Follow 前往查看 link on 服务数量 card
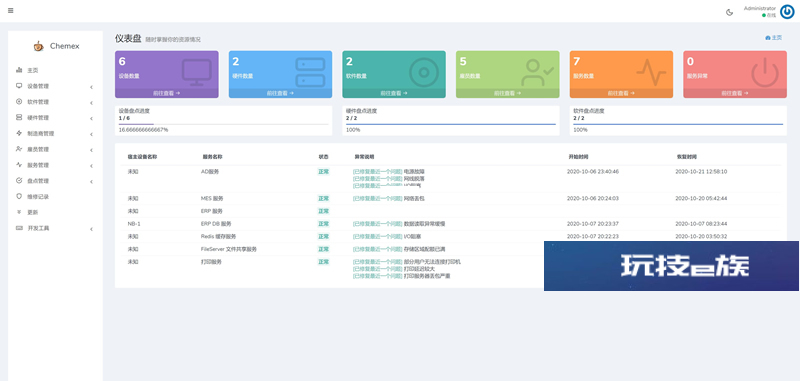Image resolution: width=800 pixels, height=381 pixels. tap(621, 93)
